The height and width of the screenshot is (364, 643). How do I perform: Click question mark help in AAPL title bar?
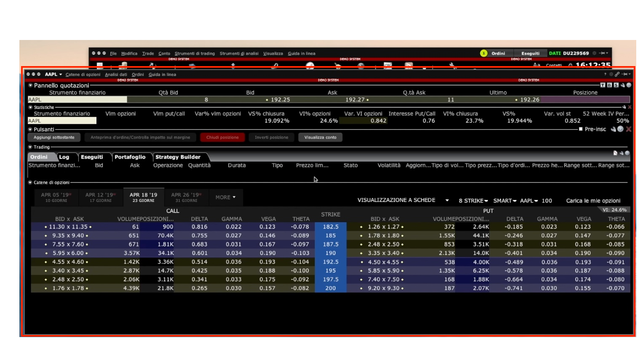pos(605,74)
